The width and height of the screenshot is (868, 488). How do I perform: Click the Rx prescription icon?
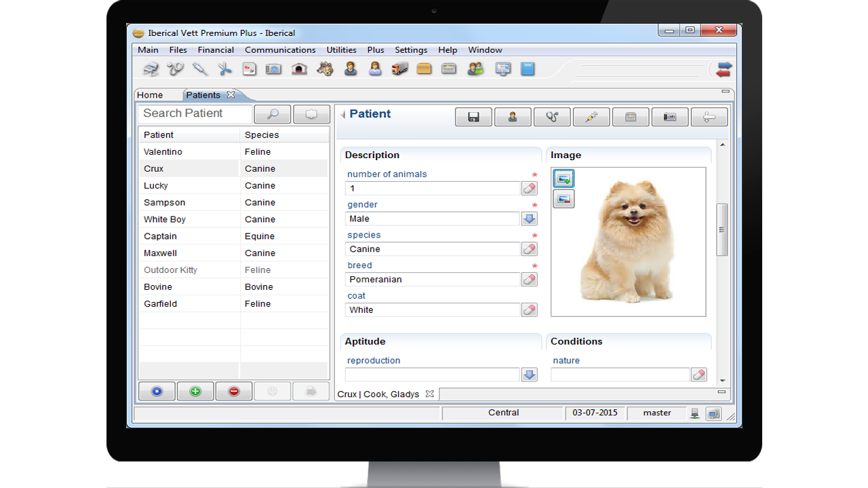coord(249,69)
